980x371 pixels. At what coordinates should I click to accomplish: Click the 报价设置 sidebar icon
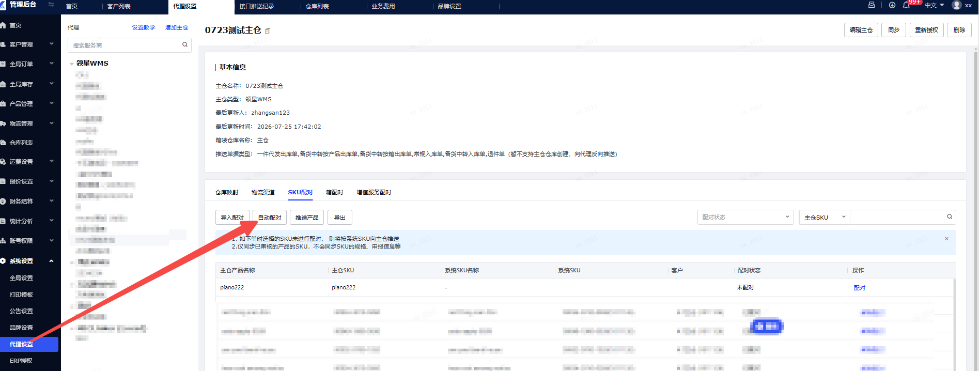pyautogui.click(x=3, y=181)
